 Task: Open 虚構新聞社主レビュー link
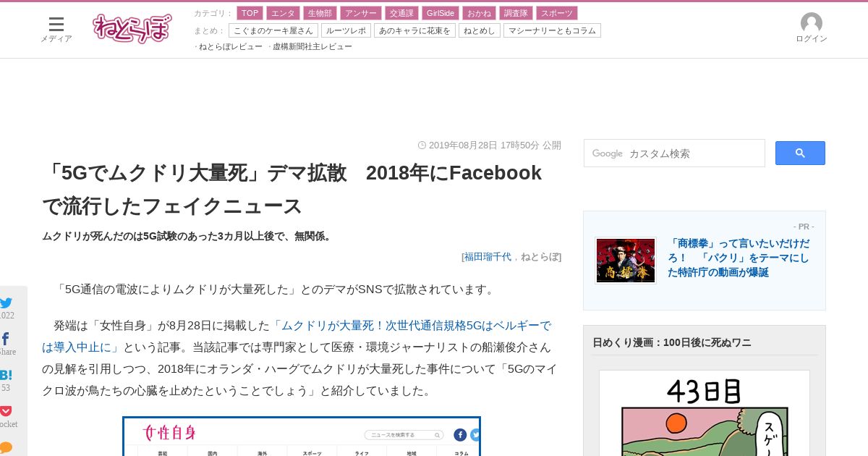pos(312,46)
